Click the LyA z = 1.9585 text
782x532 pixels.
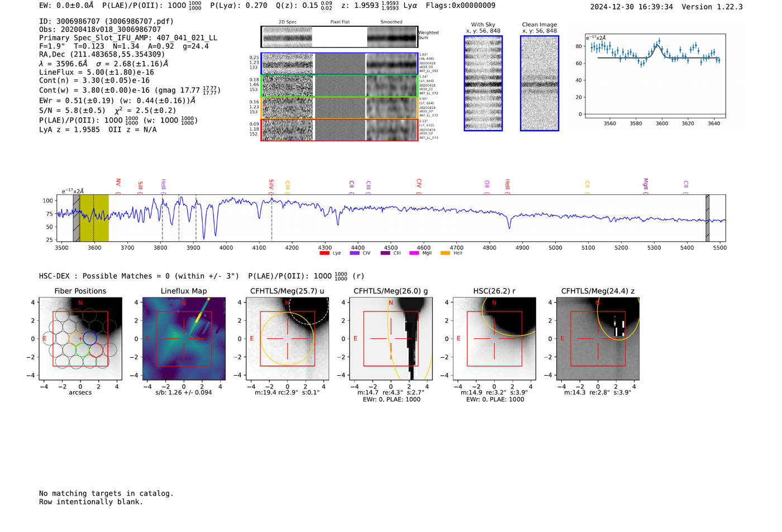pos(69,130)
